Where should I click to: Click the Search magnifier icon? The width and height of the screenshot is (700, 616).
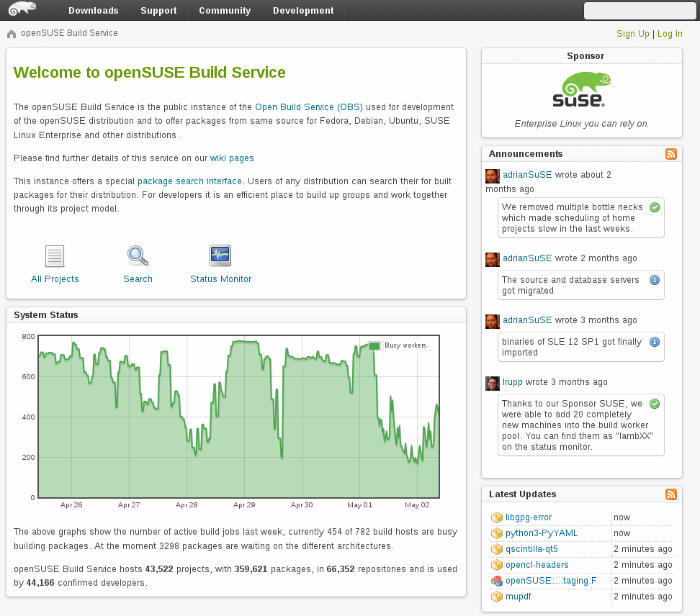coord(138,256)
